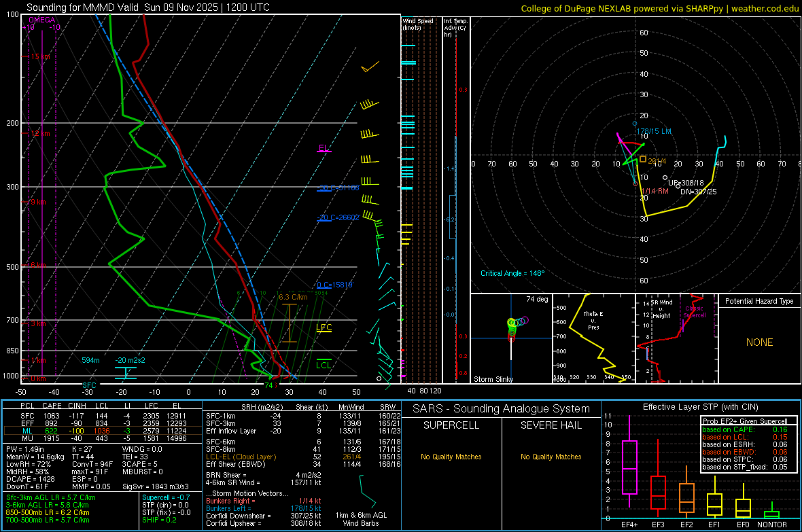
Task: Select the LCL-EL (Cloud Layer) row
Action: (302, 457)
